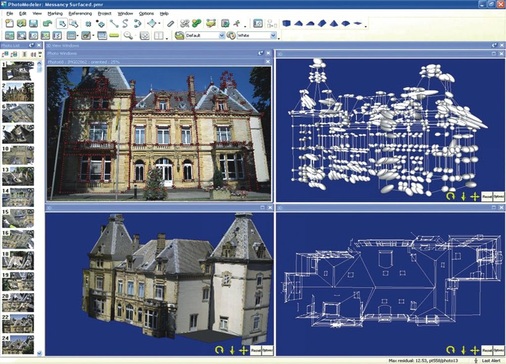Select photo thumbnail number 22
Viewport: 506px width, 364px height.
click(18, 323)
